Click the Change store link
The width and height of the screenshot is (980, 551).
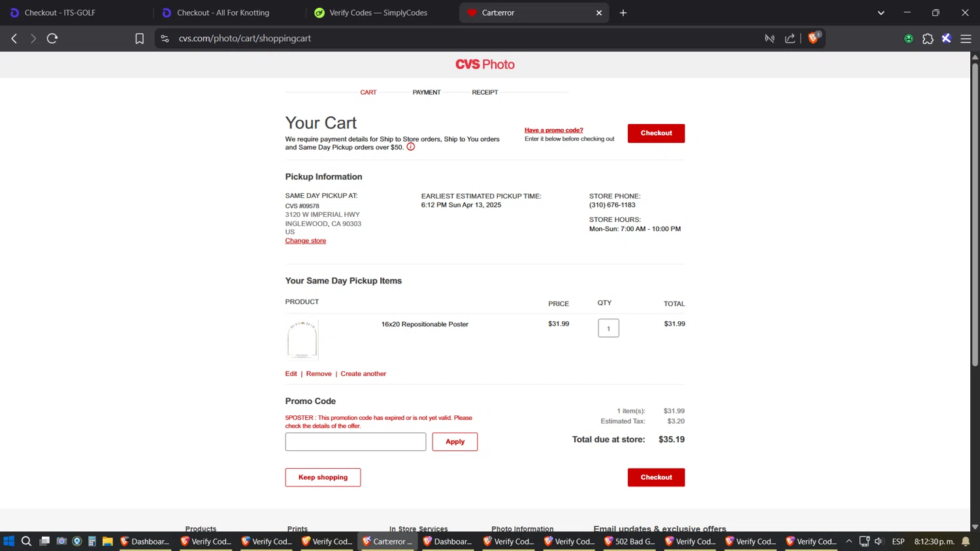pos(305,241)
